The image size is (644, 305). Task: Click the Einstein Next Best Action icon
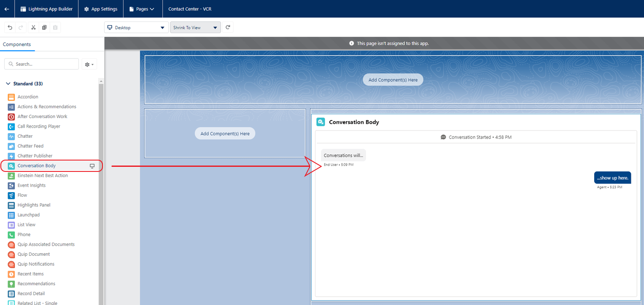pyautogui.click(x=11, y=176)
